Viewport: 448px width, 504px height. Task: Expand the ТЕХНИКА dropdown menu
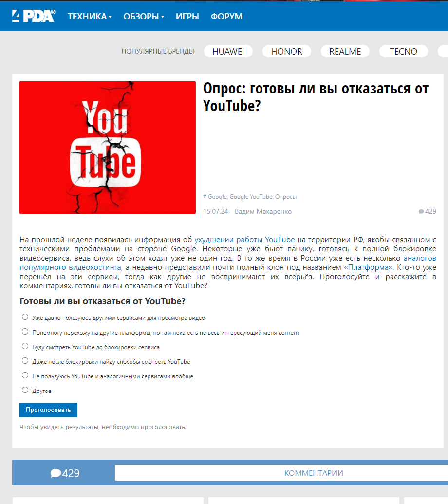coord(89,17)
